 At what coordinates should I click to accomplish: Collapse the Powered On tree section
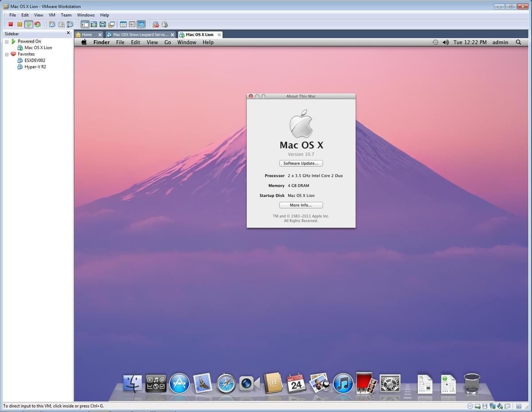[x=6, y=41]
